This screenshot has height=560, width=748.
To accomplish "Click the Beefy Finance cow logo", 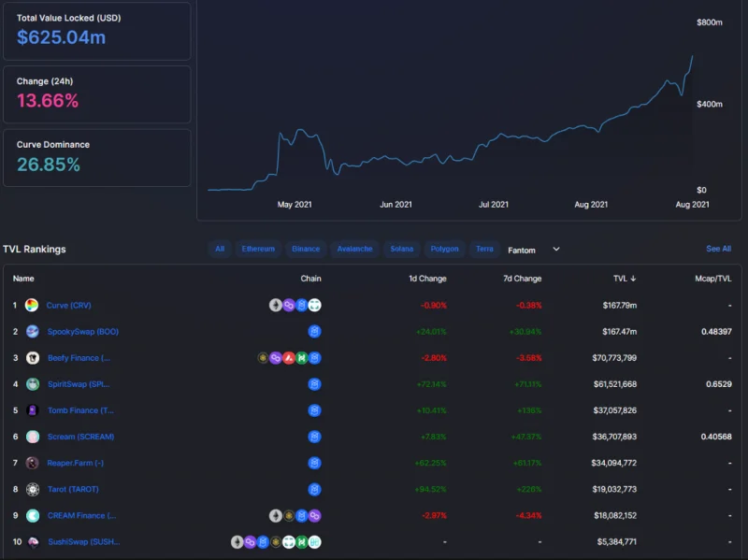I will tap(33, 358).
